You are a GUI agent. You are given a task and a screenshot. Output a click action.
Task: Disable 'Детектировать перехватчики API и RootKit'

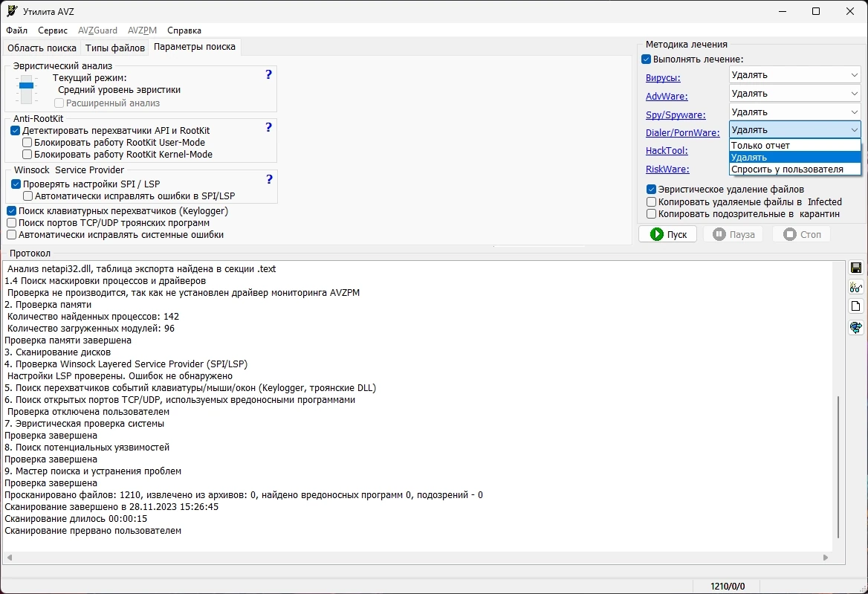[16, 131]
